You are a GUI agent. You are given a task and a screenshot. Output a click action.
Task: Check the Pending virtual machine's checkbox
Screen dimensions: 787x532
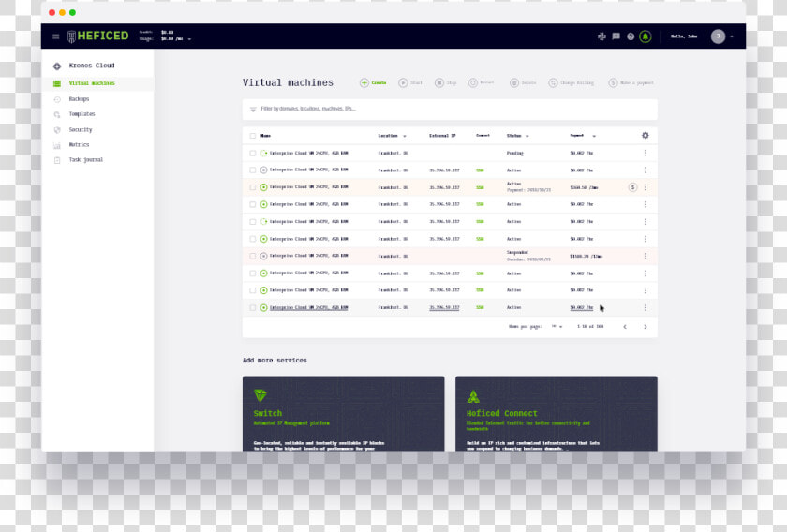(252, 154)
